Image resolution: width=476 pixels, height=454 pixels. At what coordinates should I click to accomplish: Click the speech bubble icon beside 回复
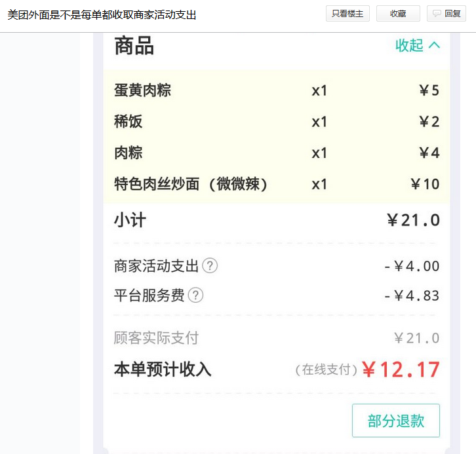436,14
